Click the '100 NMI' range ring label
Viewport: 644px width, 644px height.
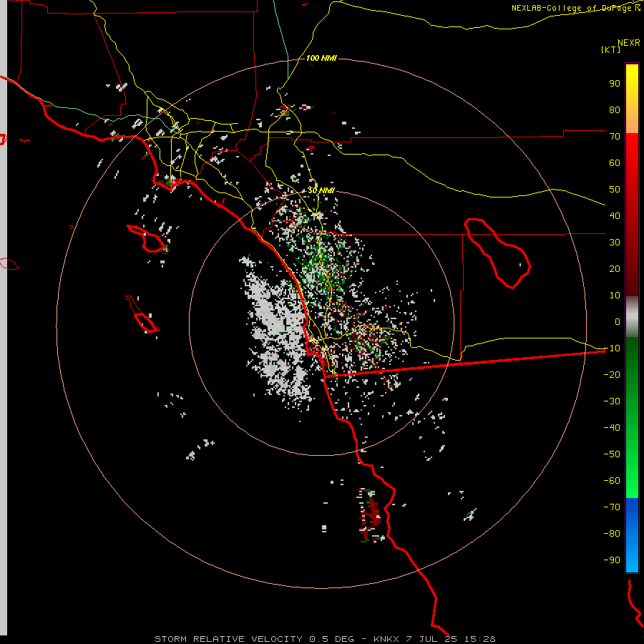click(321, 58)
